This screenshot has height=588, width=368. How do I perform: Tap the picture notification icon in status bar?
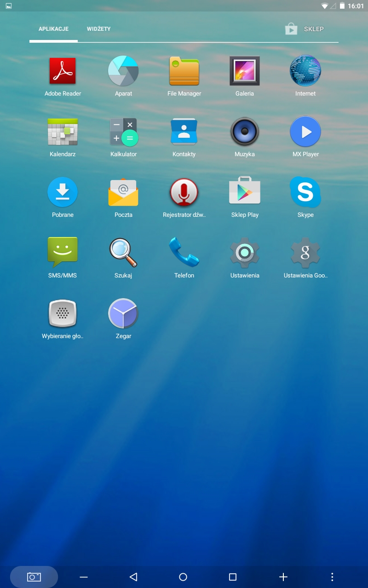(9, 6)
